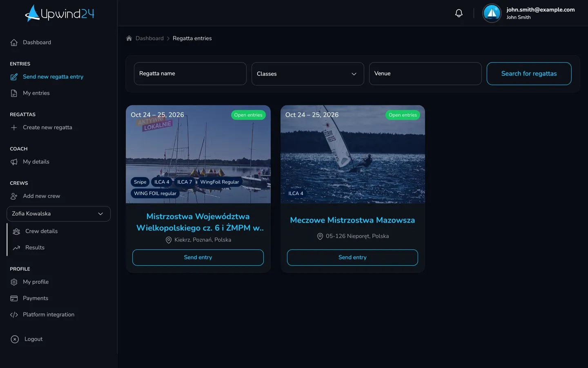Click Open entries badge on Meczowe card
Screen dimensions: 588x368
(x=403, y=115)
